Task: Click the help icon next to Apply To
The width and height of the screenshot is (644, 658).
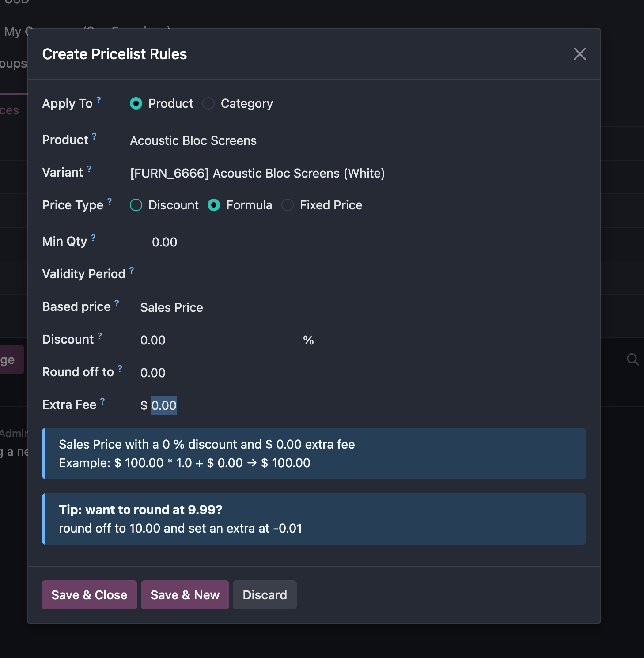Action: tap(98, 100)
